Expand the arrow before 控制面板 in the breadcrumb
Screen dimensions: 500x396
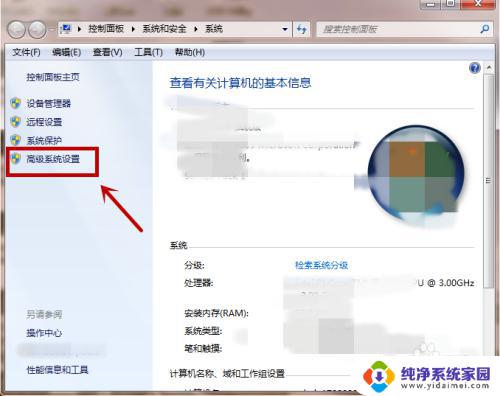(79, 29)
